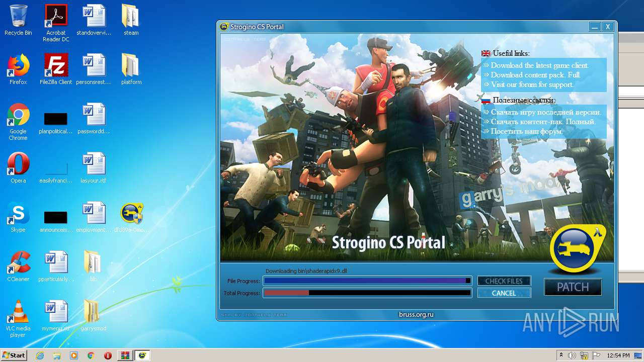The width and height of the screenshot is (644, 362).
Task: Close the Strogino CS Portal window
Action: [x=608, y=27]
